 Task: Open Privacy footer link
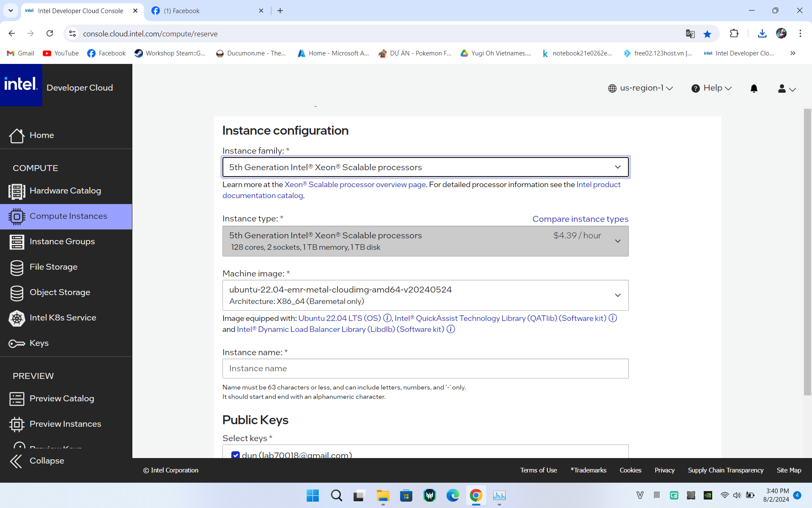click(664, 470)
